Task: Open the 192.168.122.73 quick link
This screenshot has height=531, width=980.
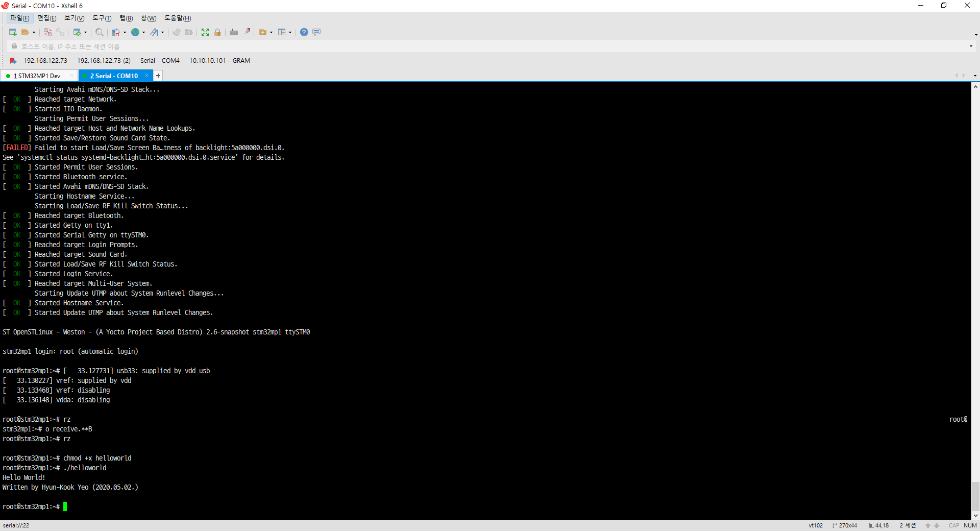Action: 45,61
